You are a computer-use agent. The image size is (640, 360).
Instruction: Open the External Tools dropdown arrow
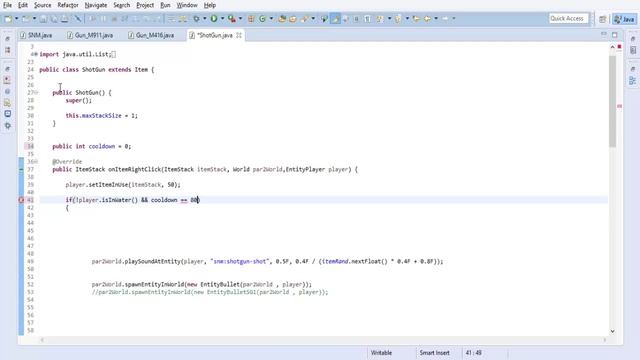click(240, 19)
